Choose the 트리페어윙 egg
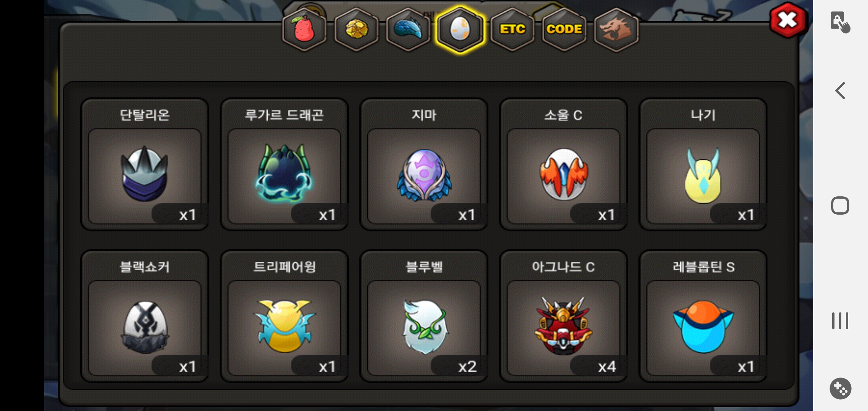This screenshot has width=868, height=411. pyautogui.click(x=284, y=316)
